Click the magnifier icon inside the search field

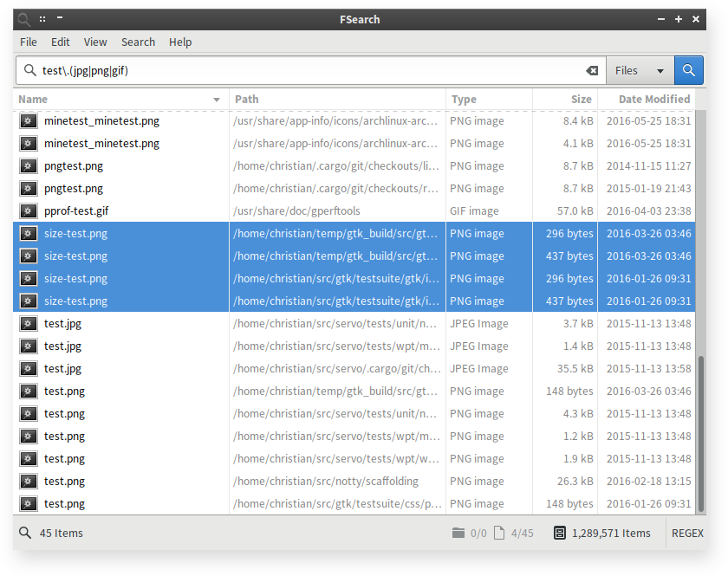tap(29, 70)
